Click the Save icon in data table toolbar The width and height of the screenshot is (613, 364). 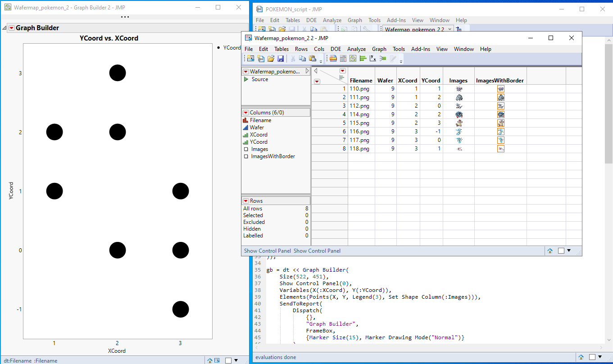click(x=281, y=59)
